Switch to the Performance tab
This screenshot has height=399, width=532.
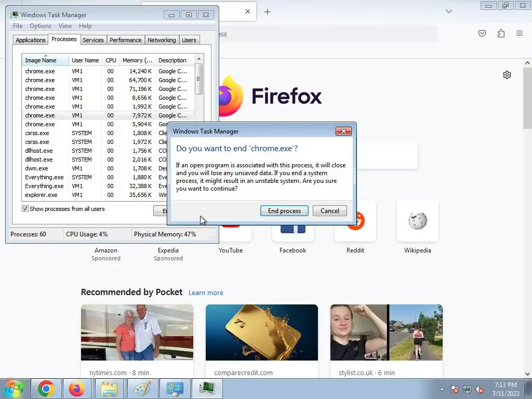[126, 40]
